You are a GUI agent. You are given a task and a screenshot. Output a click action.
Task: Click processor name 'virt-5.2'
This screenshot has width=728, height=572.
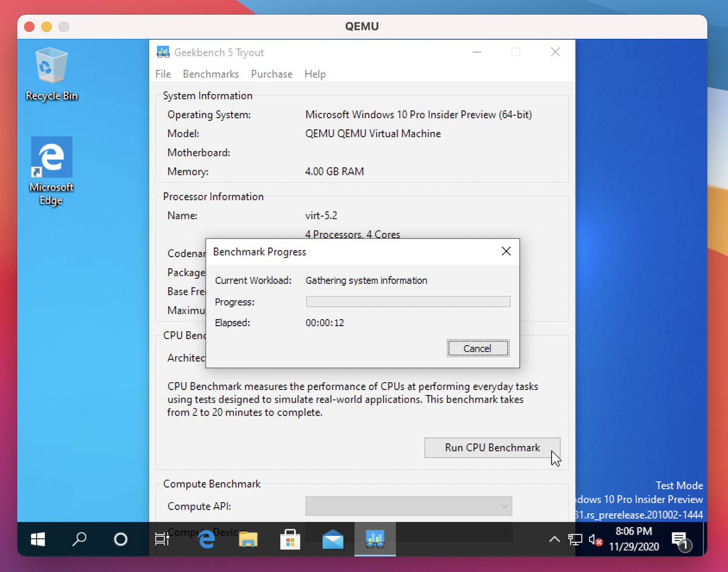[x=323, y=215]
